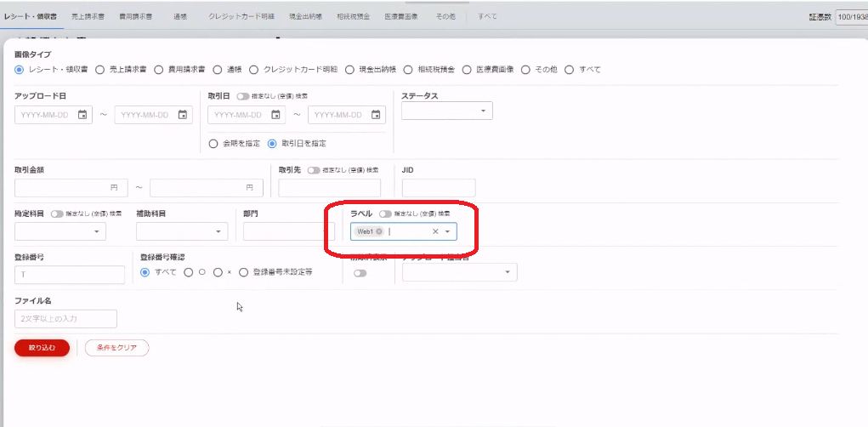Remove the Web1 label chip
This screenshot has width=868, height=427.
tap(378, 231)
